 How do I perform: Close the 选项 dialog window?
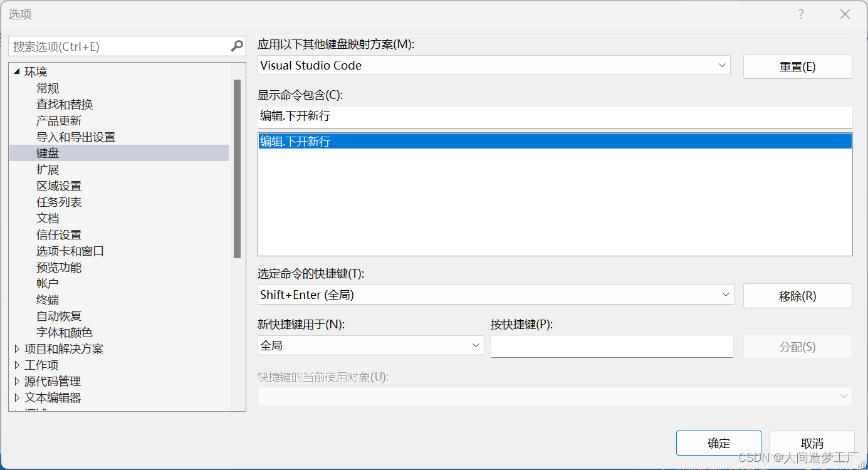tap(845, 14)
